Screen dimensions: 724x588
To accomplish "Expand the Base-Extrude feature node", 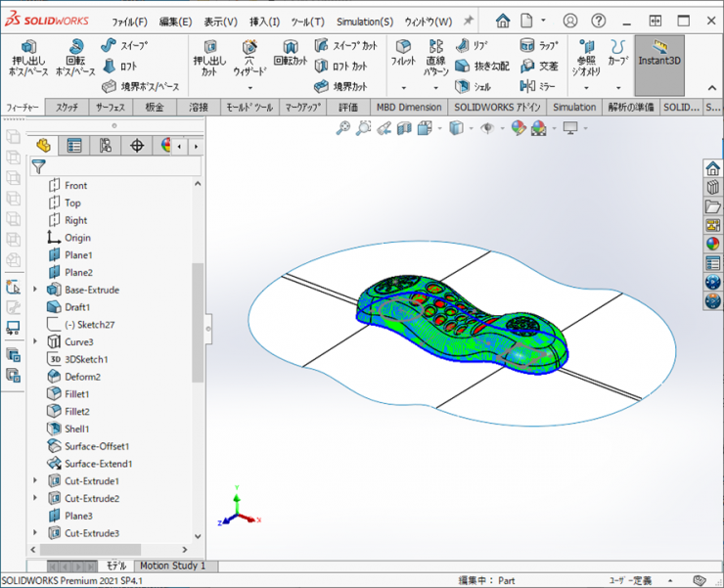I will 36,290.
